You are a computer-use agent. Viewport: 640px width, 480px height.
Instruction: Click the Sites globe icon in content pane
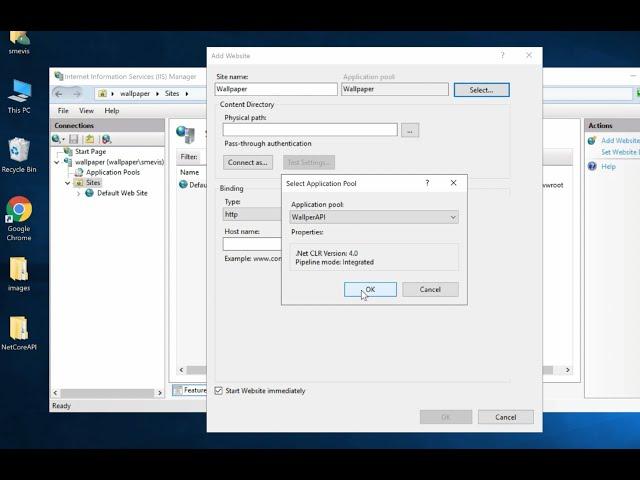pyautogui.click(x=186, y=134)
